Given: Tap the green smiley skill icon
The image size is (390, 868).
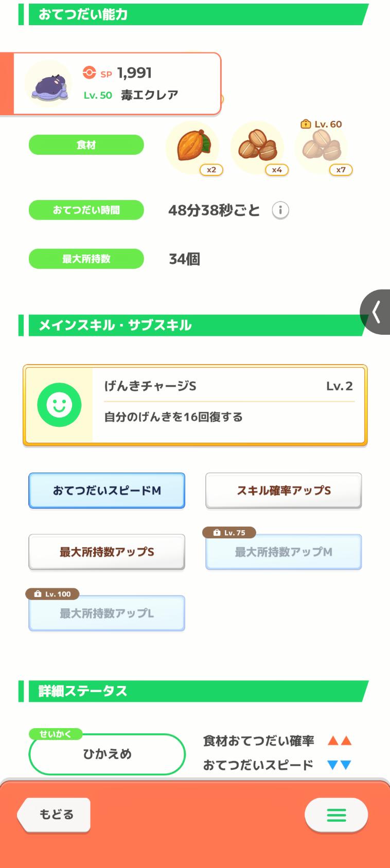Looking at the screenshot, I should (x=59, y=405).
